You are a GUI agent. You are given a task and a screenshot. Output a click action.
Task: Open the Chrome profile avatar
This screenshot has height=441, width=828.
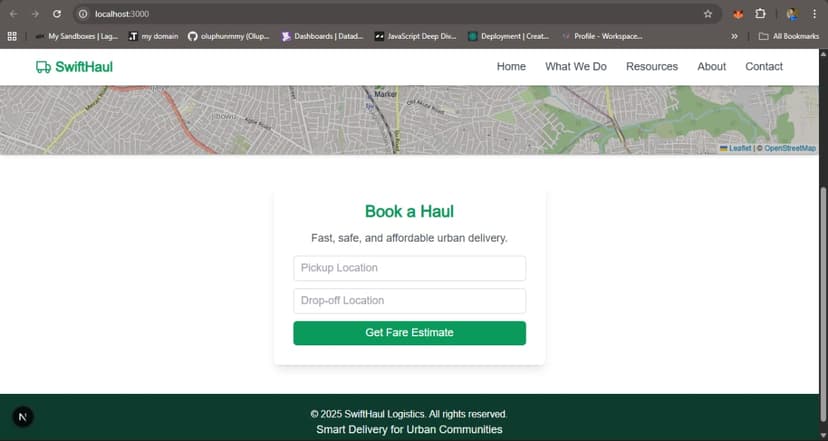(791, 14)
